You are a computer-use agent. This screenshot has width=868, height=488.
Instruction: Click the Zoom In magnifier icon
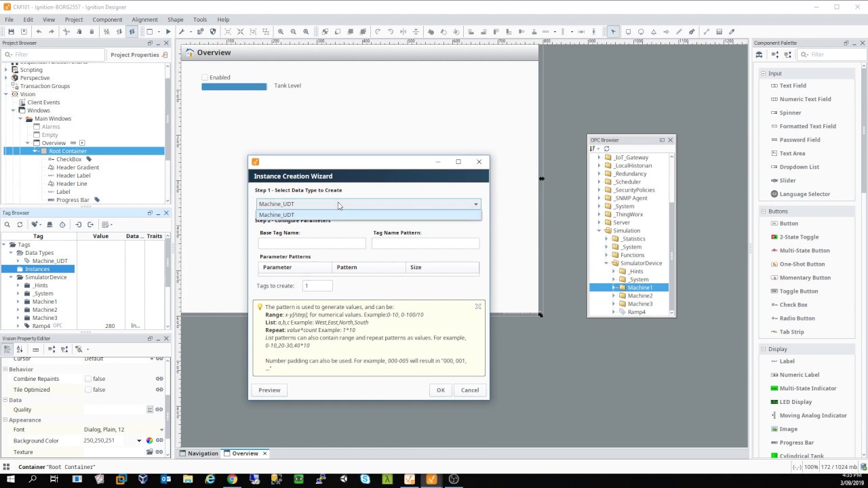tap(280, 31)
